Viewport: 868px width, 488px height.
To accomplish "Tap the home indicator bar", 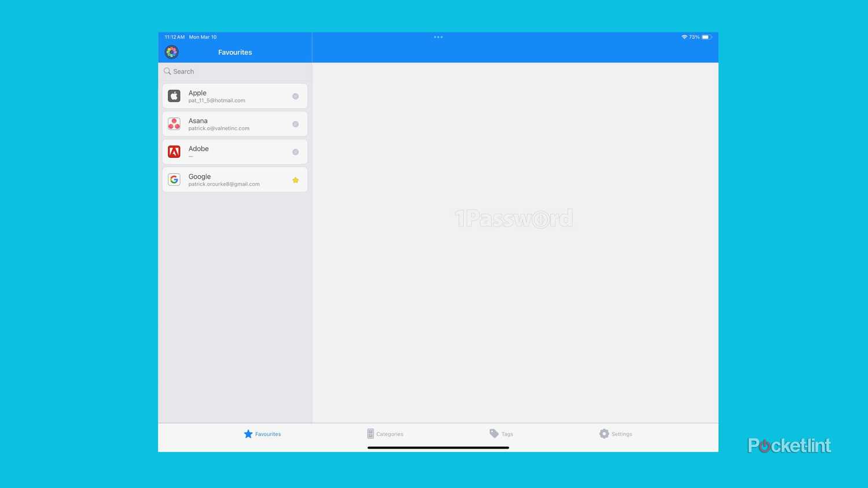I will [x=438, y=448].
